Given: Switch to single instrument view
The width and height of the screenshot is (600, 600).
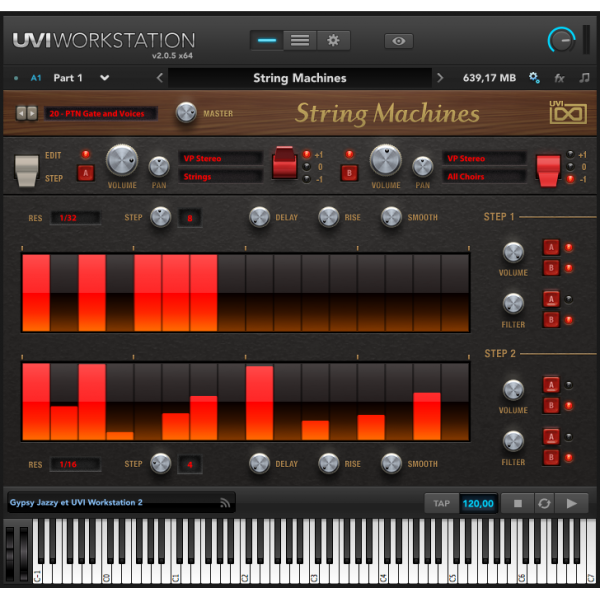Looking at the screenshot, I should click(267, 40).
